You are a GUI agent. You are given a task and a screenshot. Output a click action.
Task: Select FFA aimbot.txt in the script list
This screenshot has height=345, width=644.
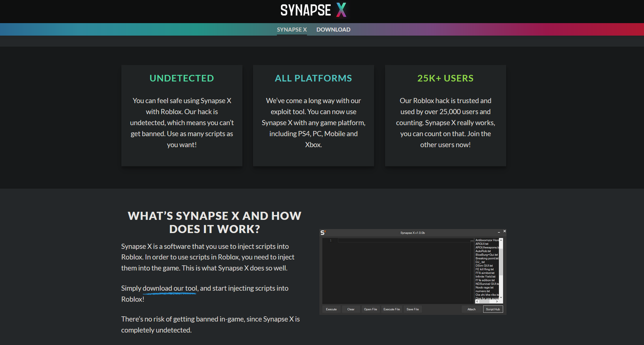[485, 273]
